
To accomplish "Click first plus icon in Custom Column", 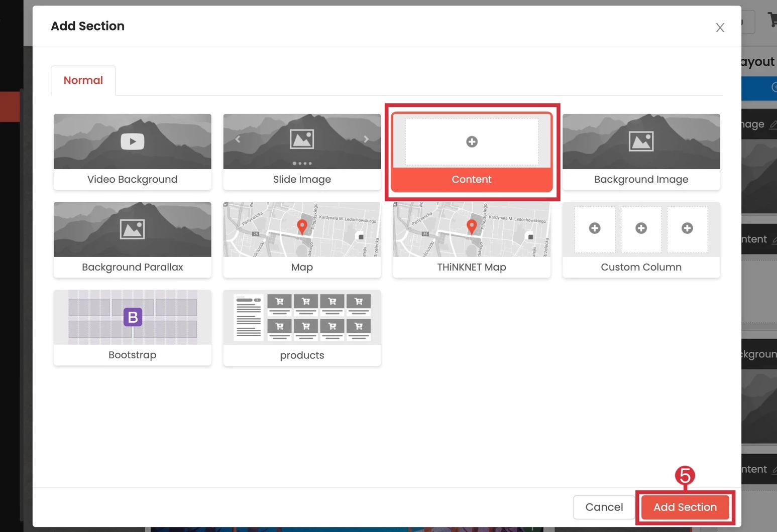I will coord(595,228).
